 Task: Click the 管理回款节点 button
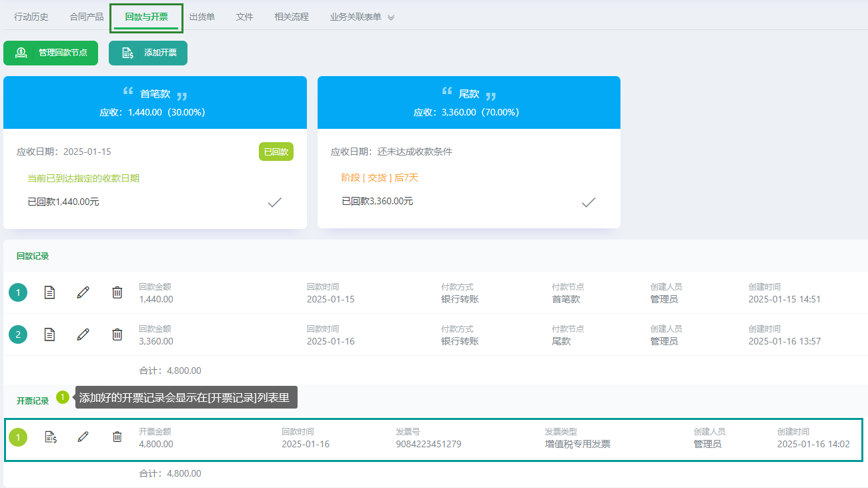coord(51,53)
